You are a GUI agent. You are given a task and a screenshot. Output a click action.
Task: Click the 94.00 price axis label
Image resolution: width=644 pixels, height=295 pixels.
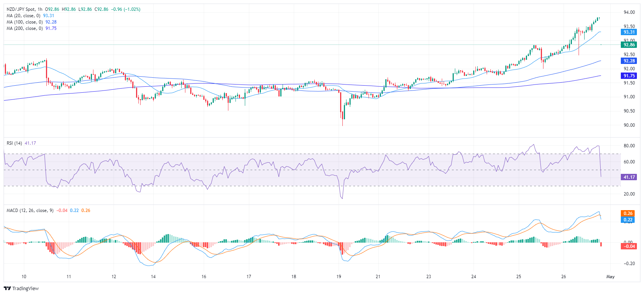point(629,12)
